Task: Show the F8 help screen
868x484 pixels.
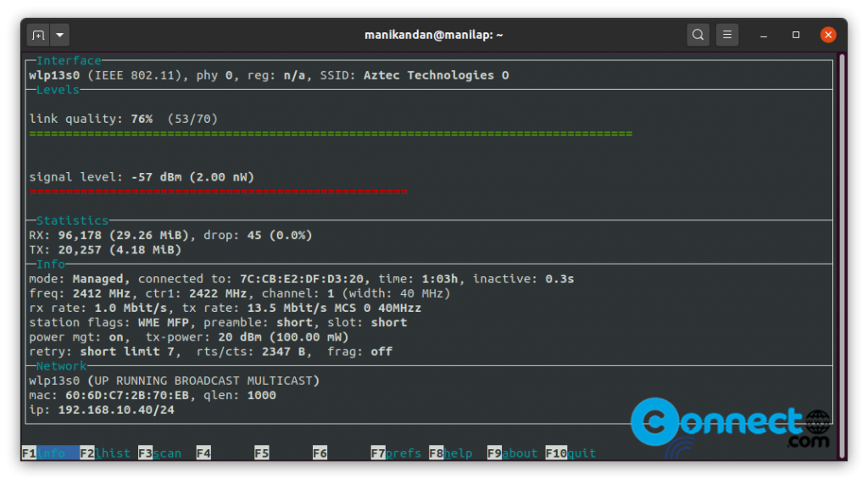Action: pos(451,453)
